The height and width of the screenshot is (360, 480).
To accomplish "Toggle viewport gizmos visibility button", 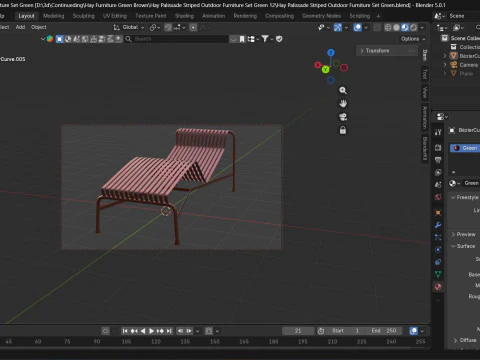I will [338, 28].
